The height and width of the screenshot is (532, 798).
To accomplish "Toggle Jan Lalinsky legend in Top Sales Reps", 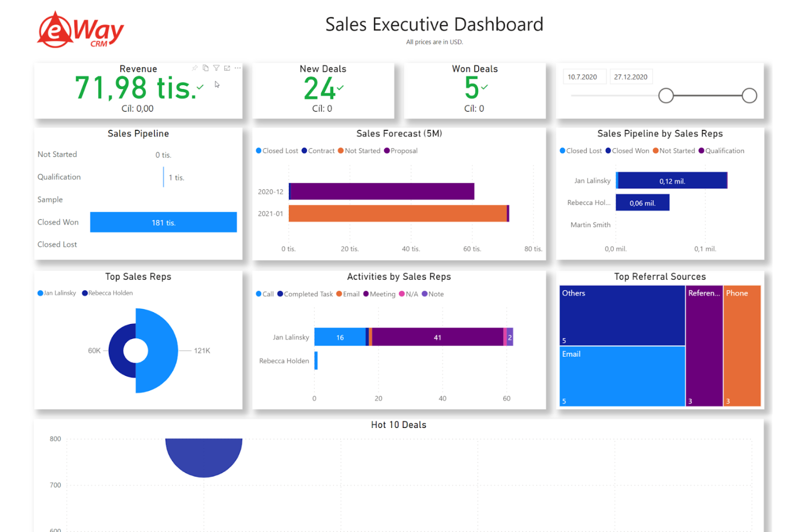I will coord(57,293).
